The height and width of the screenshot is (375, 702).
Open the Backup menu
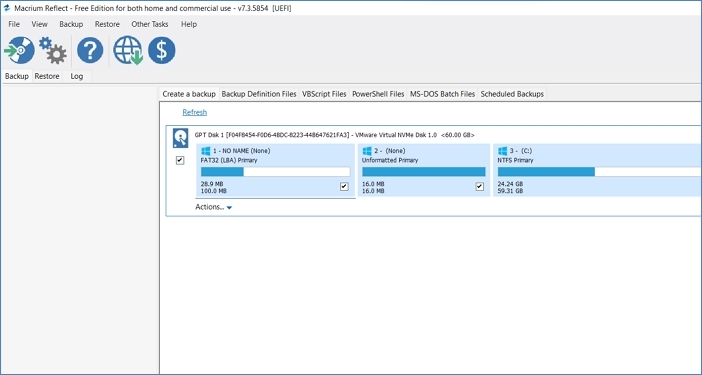tap(71, 24)
